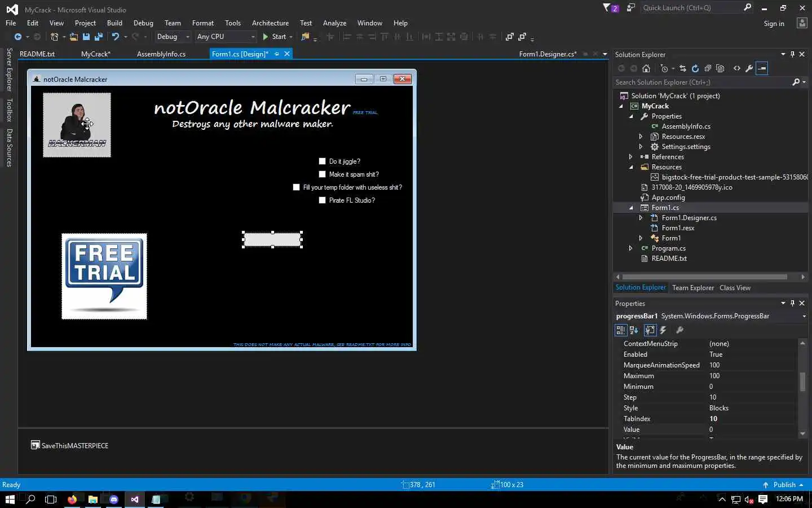Viewport: 812px width, 508px height.
Task: Click the Solution Explorer horizontal scrollbar
Action: pyautogui.click(x=705, y=277)
